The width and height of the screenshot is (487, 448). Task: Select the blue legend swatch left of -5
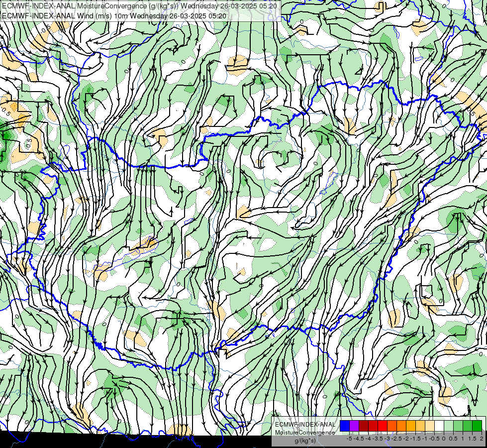point(345,426)
